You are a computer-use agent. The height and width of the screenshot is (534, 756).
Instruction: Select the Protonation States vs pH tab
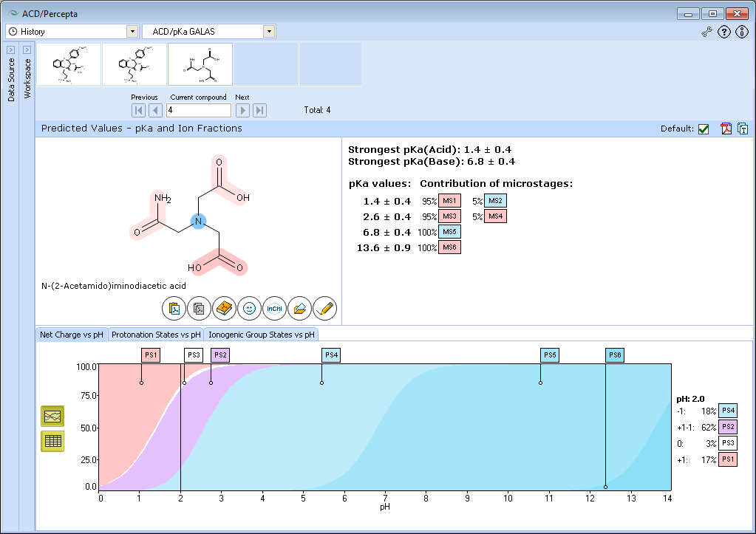pyautogui.click(x=156, y=335)
